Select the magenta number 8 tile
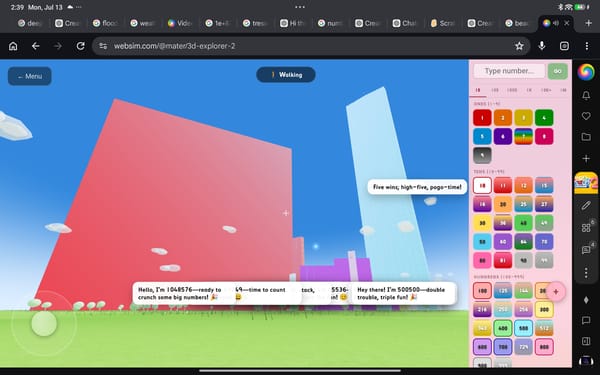 (x=544, y=137)
